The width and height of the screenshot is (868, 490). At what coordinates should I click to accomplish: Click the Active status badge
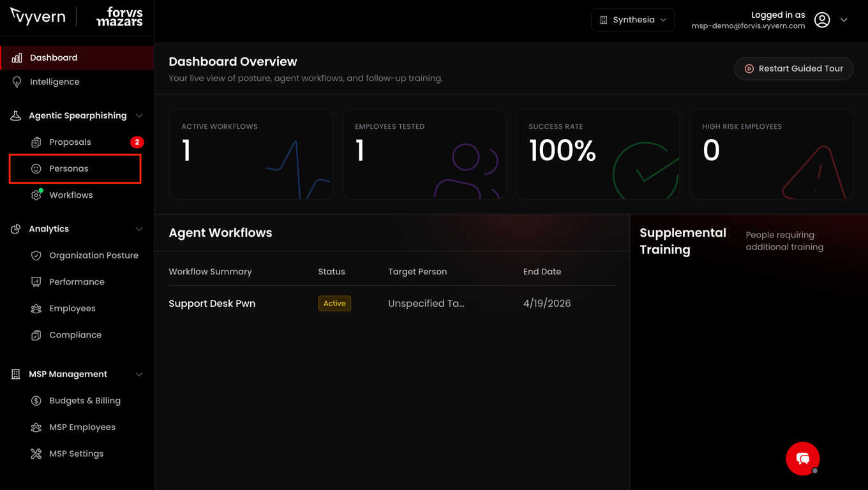pyautogui.click(x=334, y=304)
